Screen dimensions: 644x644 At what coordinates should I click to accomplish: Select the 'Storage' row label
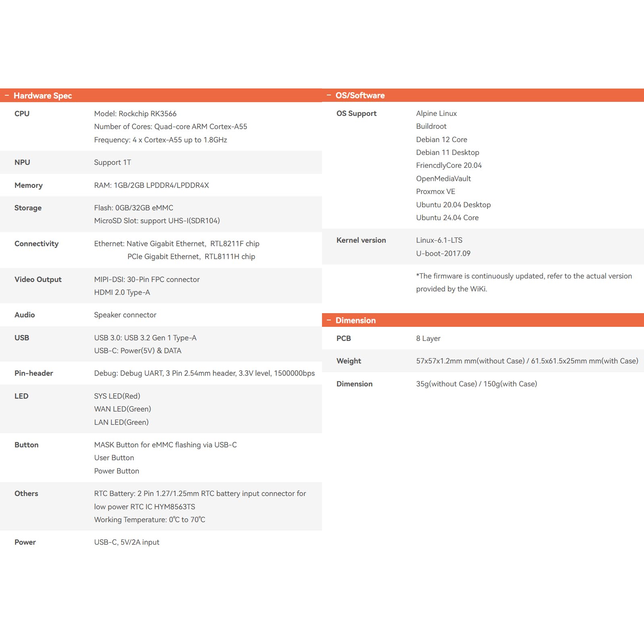[x=28, y=208]
